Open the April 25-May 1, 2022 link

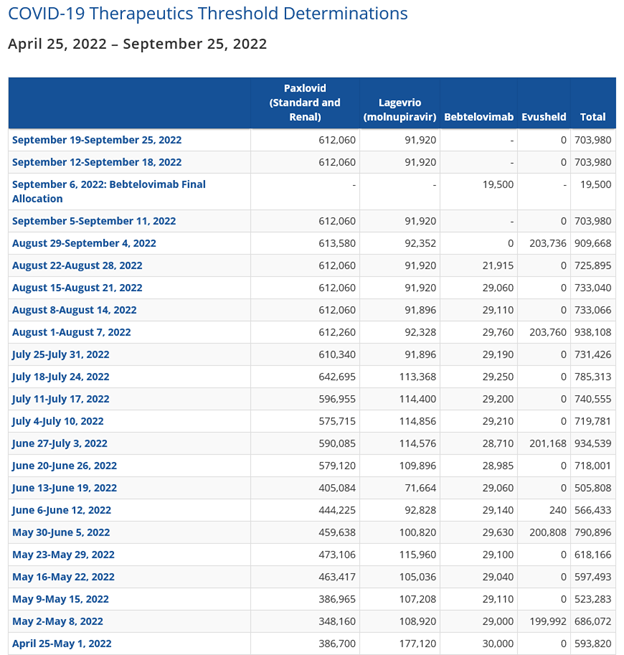coord(61,643)
